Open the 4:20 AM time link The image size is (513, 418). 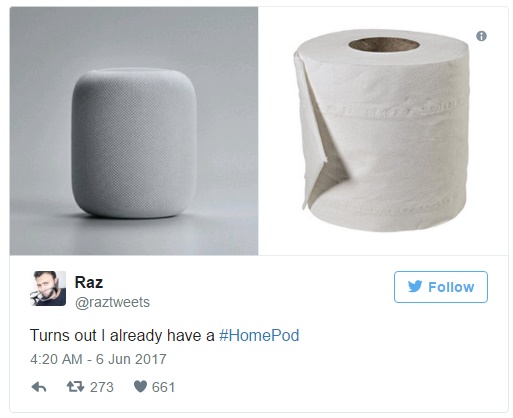[56, 359]
